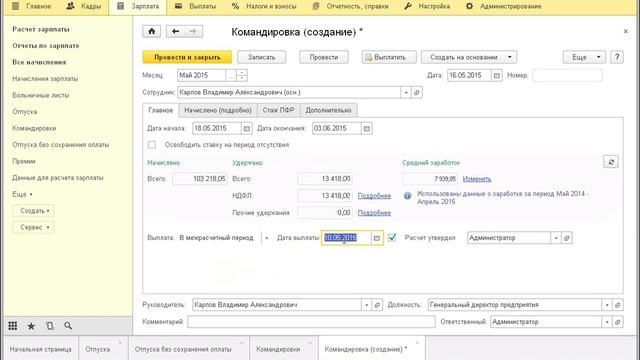
Task: Open search magnifier icon
Action: 68,326
